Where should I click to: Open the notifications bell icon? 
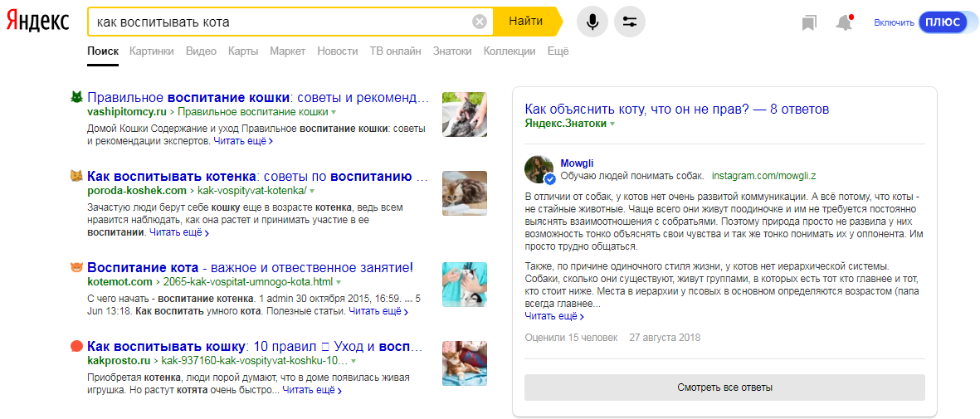click(x=845, y=22)
